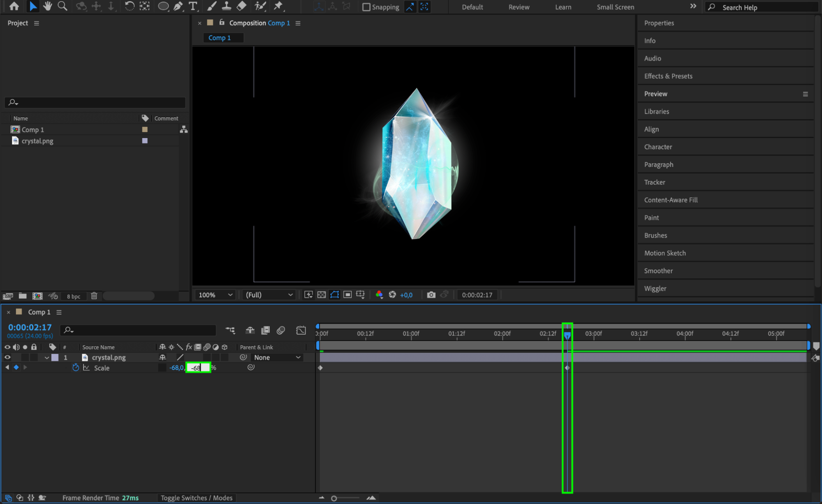822x504 pixels.
Task: Select the Puppet Pin tool
Action: click(278, 6)
